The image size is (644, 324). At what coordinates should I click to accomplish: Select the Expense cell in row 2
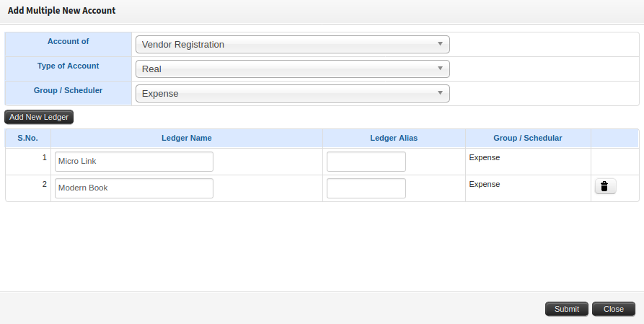coord(484,184)
